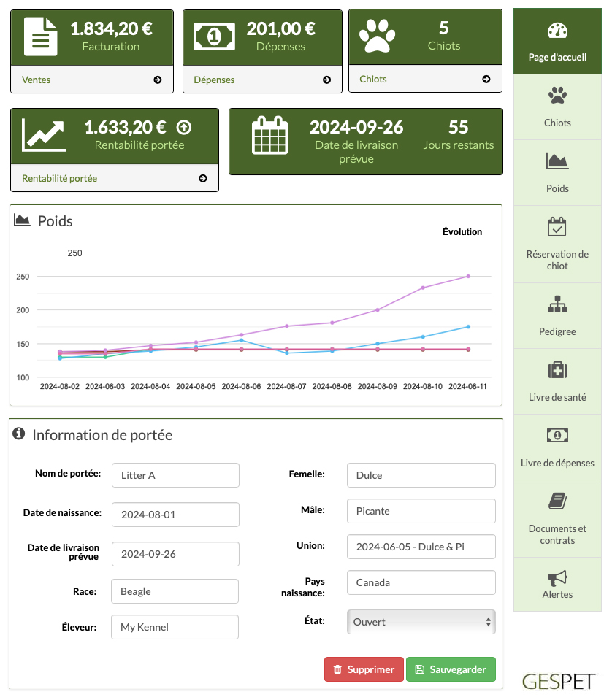This screenshot has width=604, height=700.
Task: Click the Race field containing Beagle
Action: point(175,591)
